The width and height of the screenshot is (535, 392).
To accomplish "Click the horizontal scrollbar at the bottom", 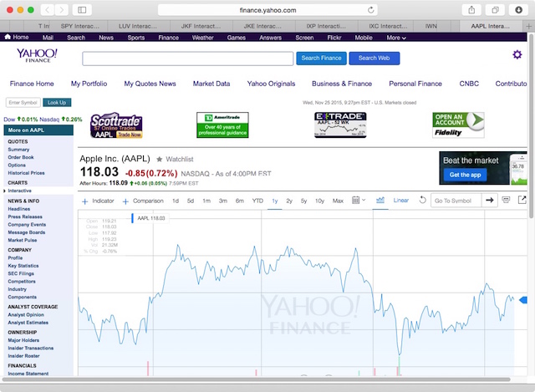I will pyautogui.click(x=256, y=379).
